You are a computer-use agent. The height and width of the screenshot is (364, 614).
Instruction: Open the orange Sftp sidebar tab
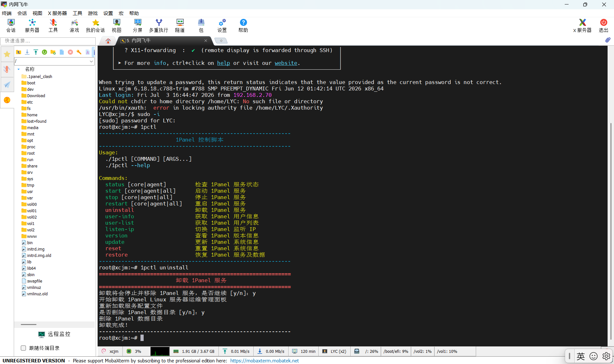7,100
